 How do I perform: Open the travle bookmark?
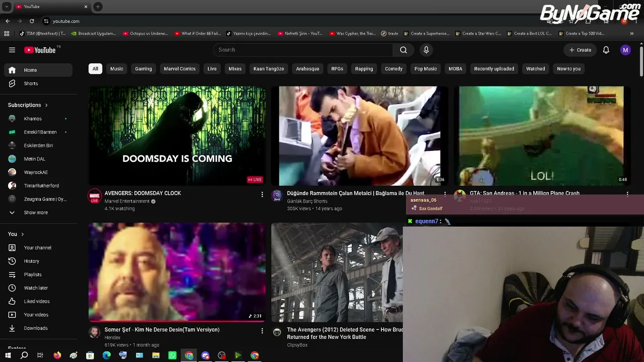(389, 34)
